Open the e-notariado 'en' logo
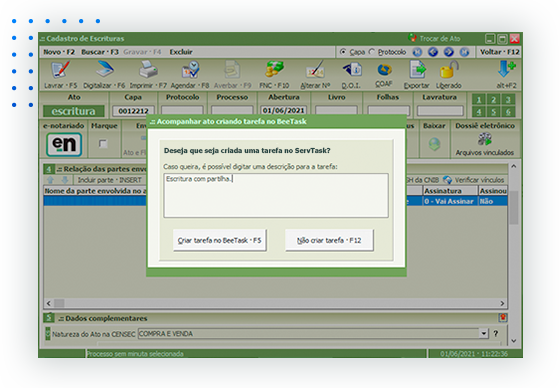This screenshot has width=560, height=388. tap(64, 144)
